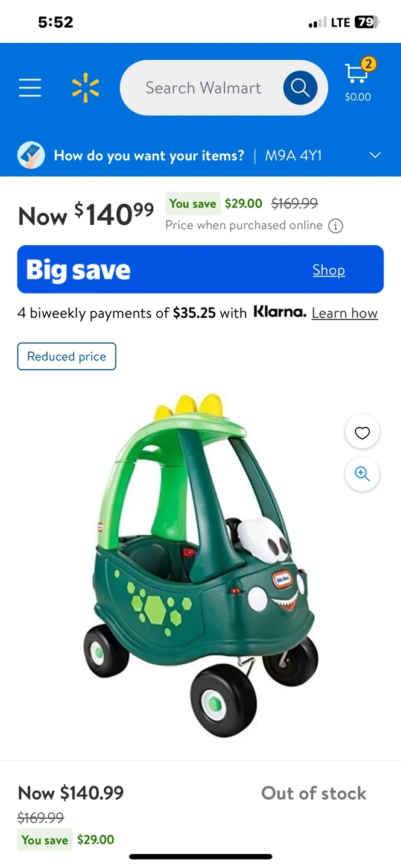Viewport: 401px width, 868px height.
Task: Zoom product image with magnifier plus icon
Action: [x=362, y=474]
